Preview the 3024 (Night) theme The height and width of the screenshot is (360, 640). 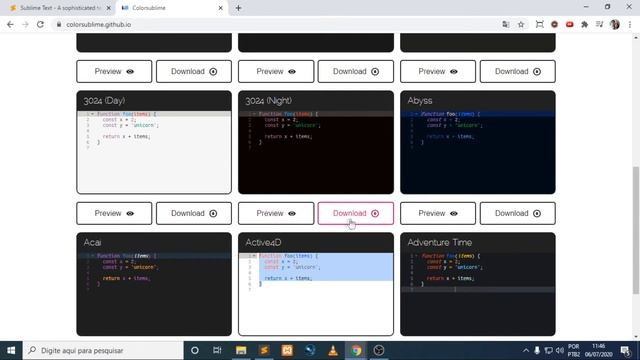pyautogui.click(x=276, y=213)
